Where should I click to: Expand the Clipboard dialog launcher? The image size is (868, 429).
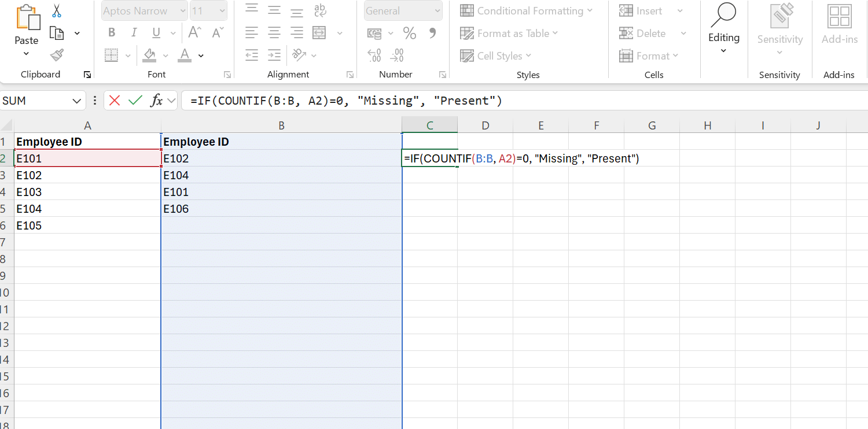[x=88, y=75]
